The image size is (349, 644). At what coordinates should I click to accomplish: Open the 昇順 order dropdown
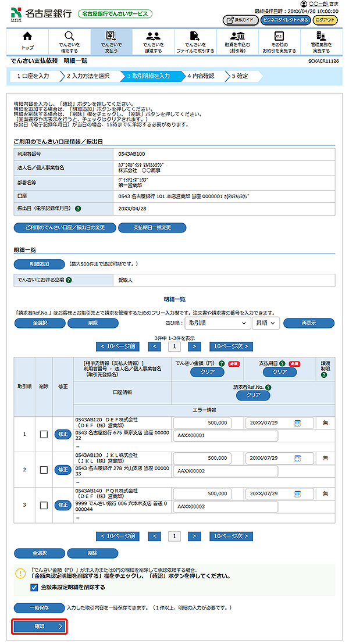point(265,323)
